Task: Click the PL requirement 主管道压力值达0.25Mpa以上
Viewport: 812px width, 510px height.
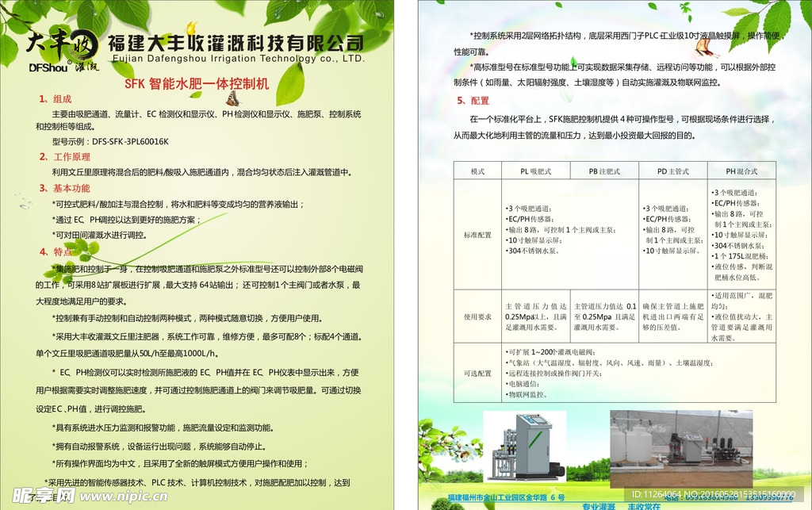Action: (x=536, y=317)
